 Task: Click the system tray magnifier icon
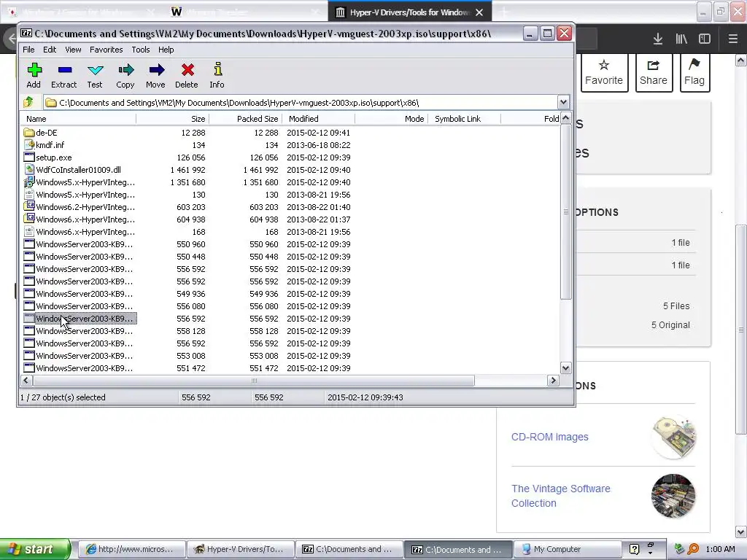[x=693, y=549]
